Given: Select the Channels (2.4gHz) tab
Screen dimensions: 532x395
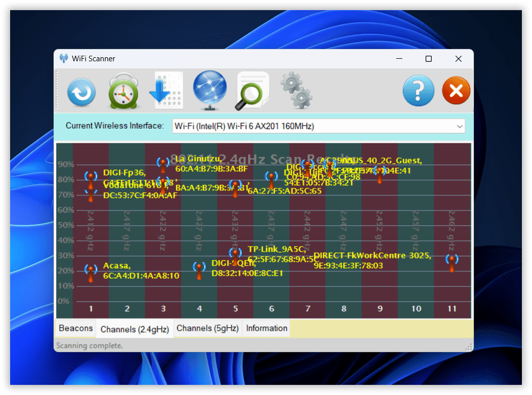Looking at the screenshot, I should [135, 329].
